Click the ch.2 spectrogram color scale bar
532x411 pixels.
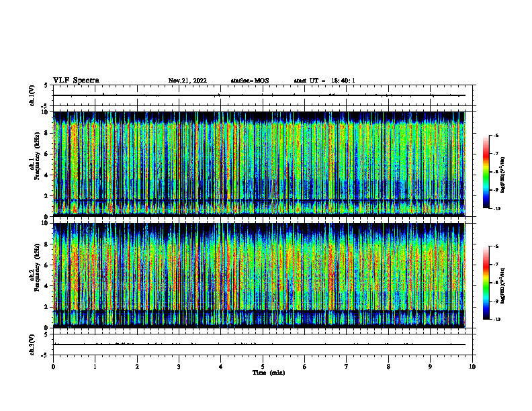(x=486, y=283)
